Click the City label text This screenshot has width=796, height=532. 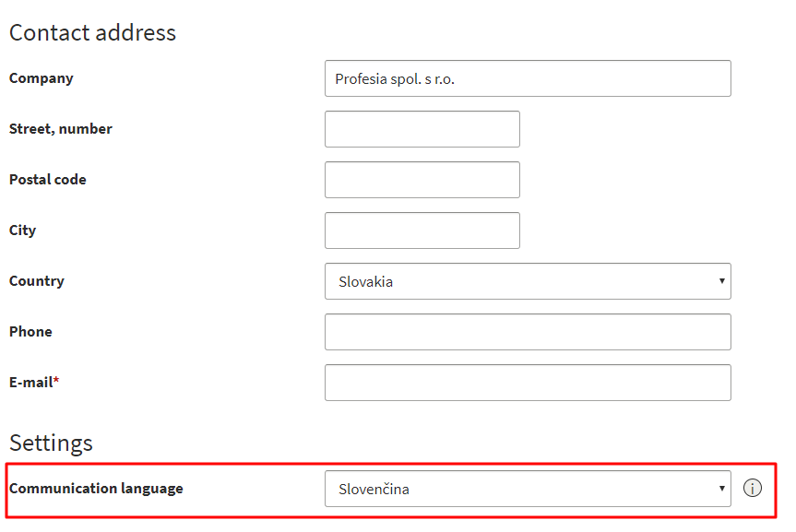pyautogui.click(x=22, y=231)
